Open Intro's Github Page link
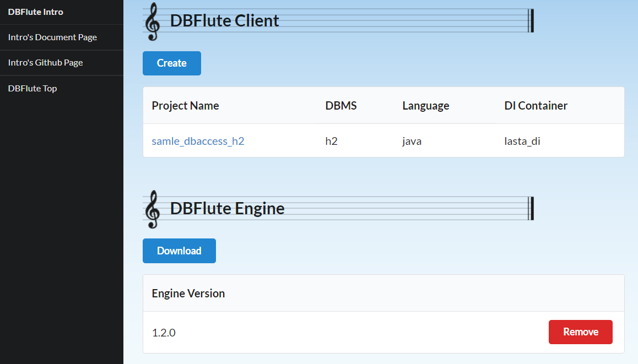The width and height of the screenshot is (638, 364). (x=46, y=63)
